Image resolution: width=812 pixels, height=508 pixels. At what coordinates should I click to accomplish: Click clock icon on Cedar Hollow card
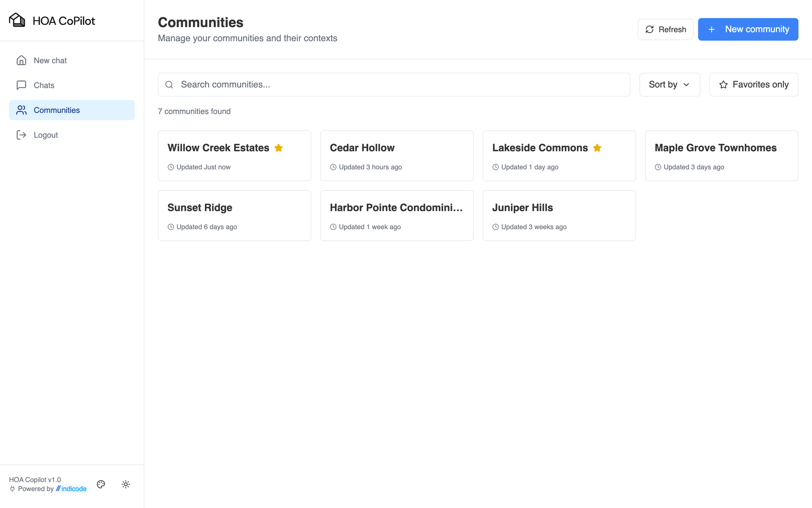coord(333,167)
